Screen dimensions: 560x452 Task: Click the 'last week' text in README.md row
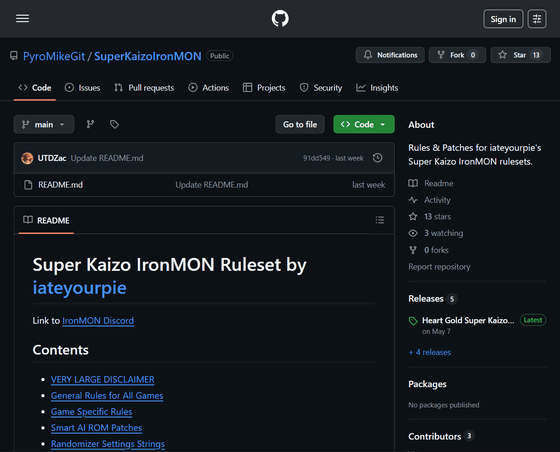tap(368, 185)
